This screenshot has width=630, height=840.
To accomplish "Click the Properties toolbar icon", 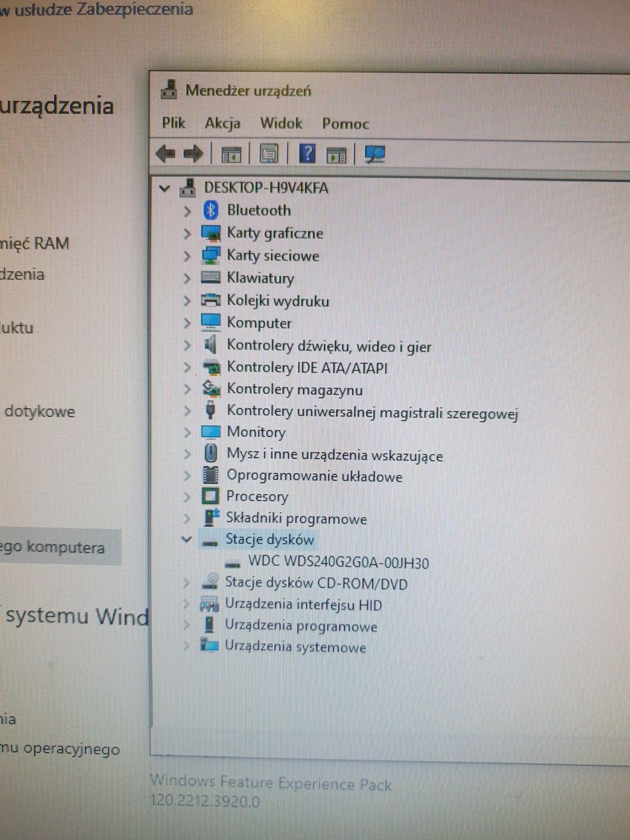I will tap(269, 154).
